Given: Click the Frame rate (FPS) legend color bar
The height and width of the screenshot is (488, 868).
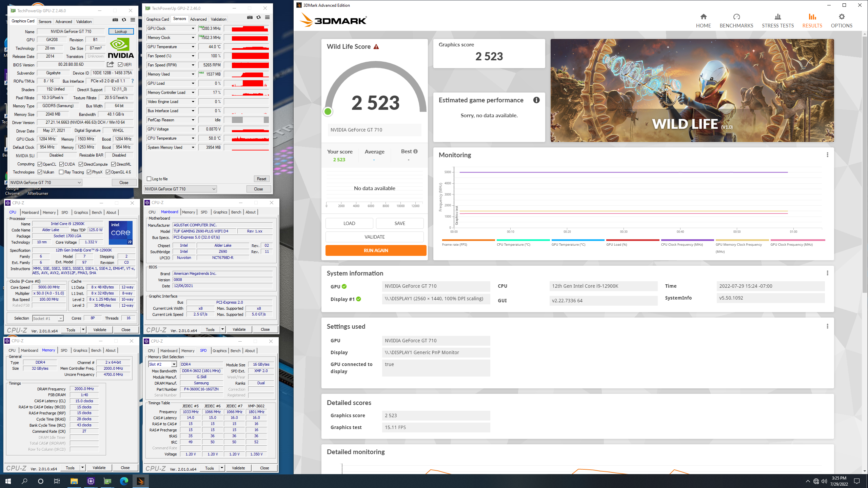Looking at the screenshot, I should pyautogui.click(x=469, y=240).
